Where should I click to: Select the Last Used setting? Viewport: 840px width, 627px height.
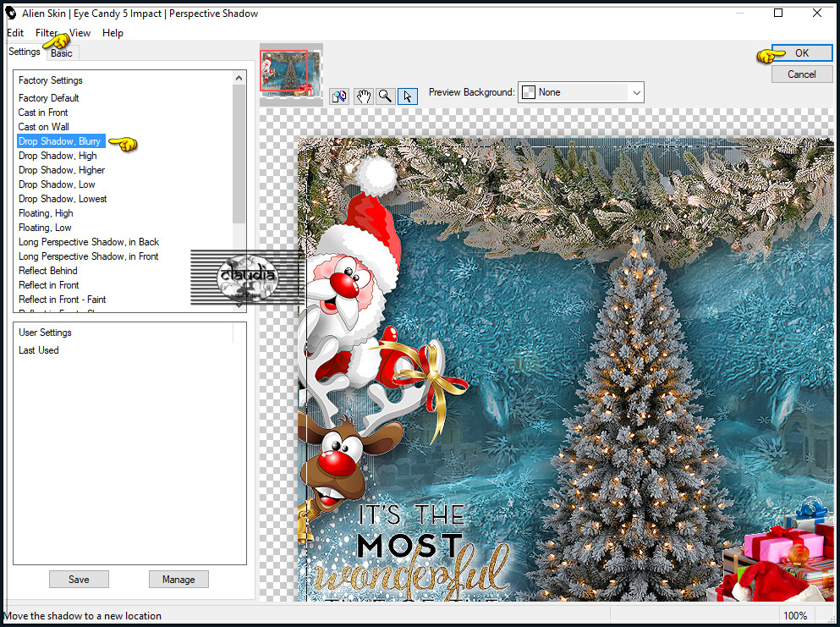click(x=39, y=350)
